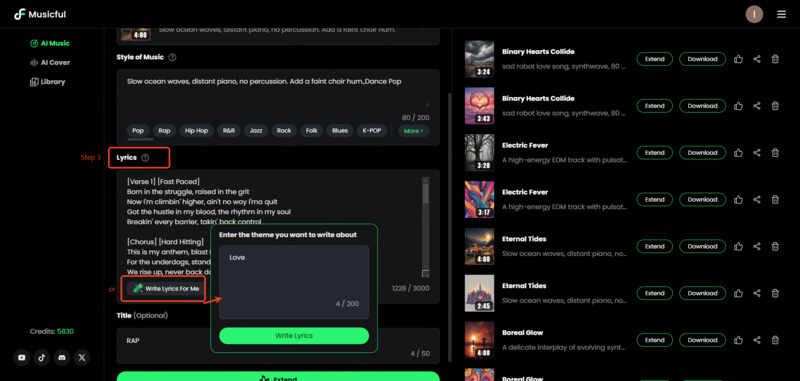Go to AI Music in the sidebar

tap(50, 43)
